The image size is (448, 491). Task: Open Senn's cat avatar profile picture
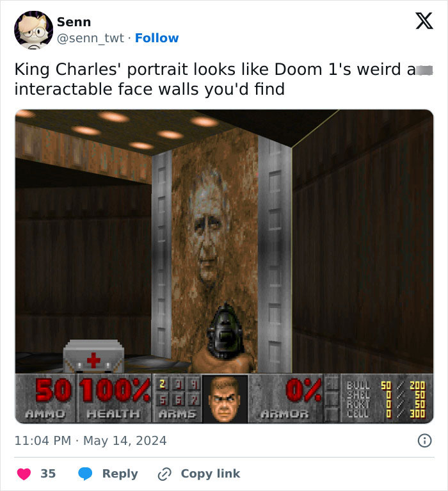pyautogui.click(x=34, y=30)
